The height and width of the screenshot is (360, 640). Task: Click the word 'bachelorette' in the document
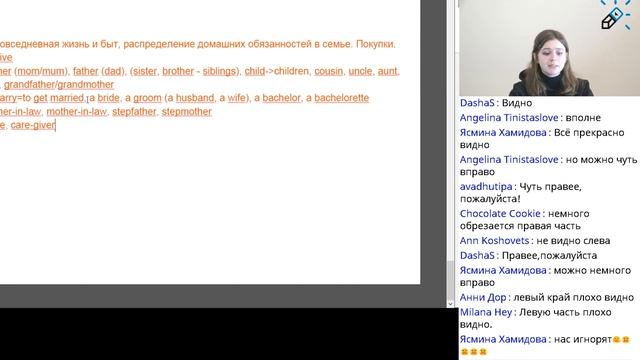341,98
